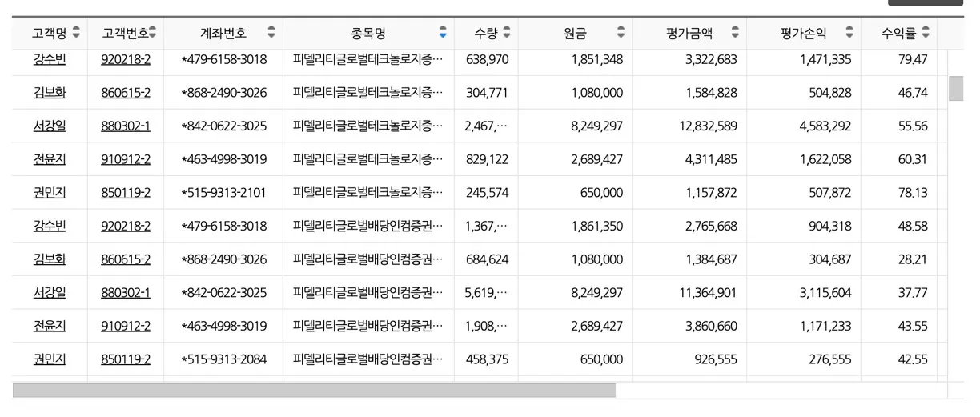
Task: Click the 배당인컴 fund name in 서강일's 37.77 row
Action: point(367,293)
